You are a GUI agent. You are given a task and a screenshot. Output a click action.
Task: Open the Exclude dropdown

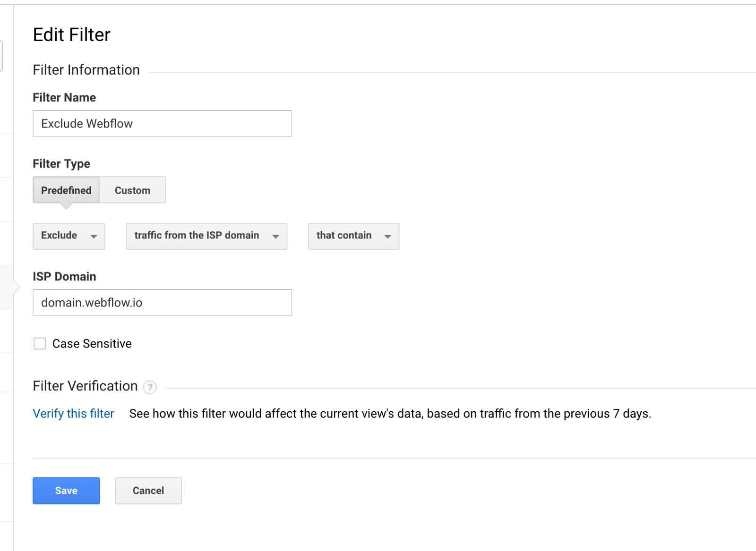click(69, 236)
